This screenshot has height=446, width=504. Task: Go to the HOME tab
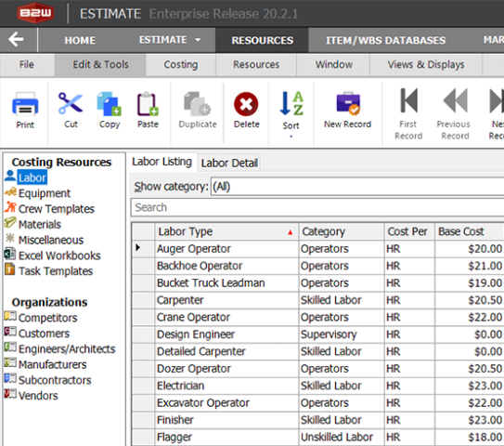tap(80, 40)
